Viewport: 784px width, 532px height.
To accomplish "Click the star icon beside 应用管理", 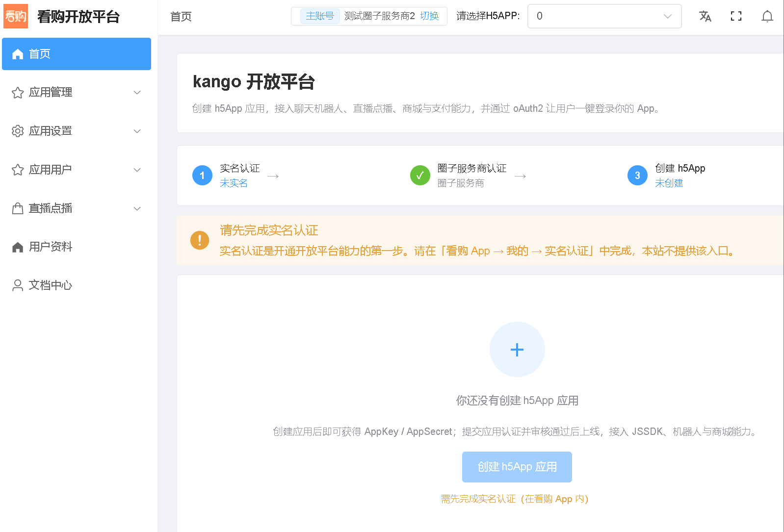I will pos(18,93).
